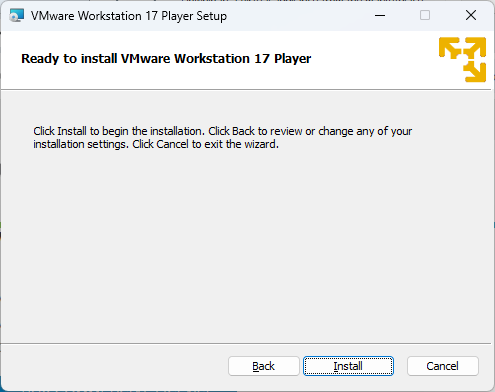Image resolution: width=495 pixels, height=392 pixels.
Task: Click the disabled maximize button in title bar
Action: tap(425, 15)
